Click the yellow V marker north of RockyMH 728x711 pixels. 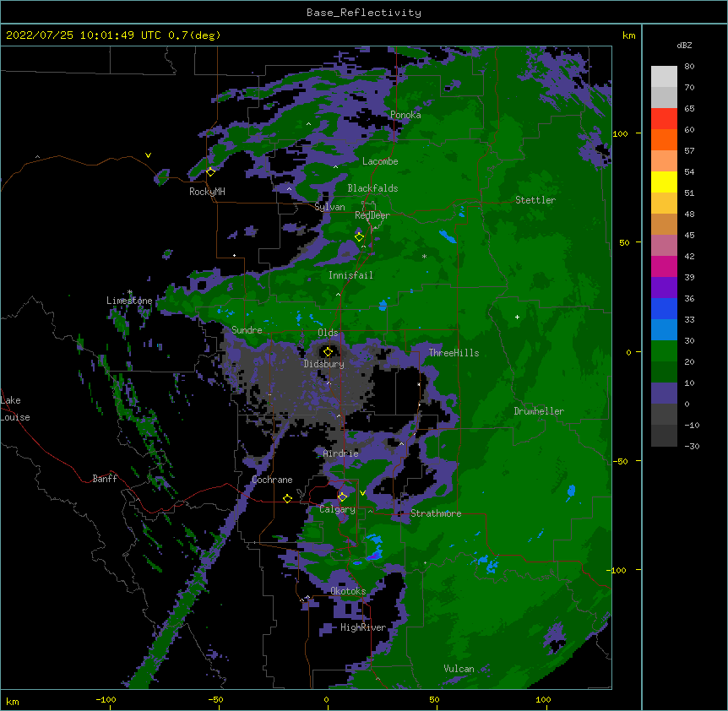148,155
